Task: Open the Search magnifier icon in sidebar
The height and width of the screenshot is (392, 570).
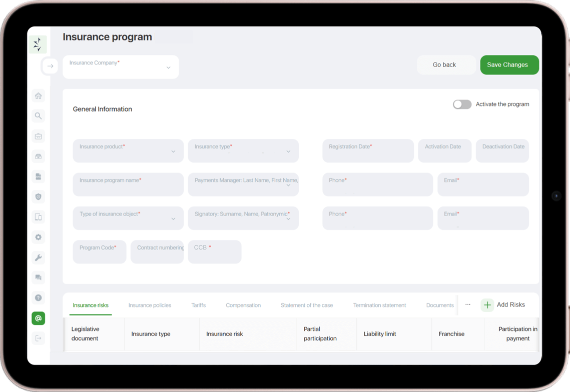Action: [x=38, y=116]
